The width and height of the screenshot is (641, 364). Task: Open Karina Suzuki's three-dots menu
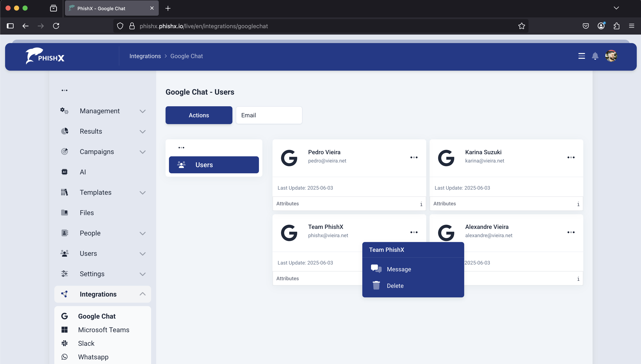pyautogui.click(x=571, y=157)
